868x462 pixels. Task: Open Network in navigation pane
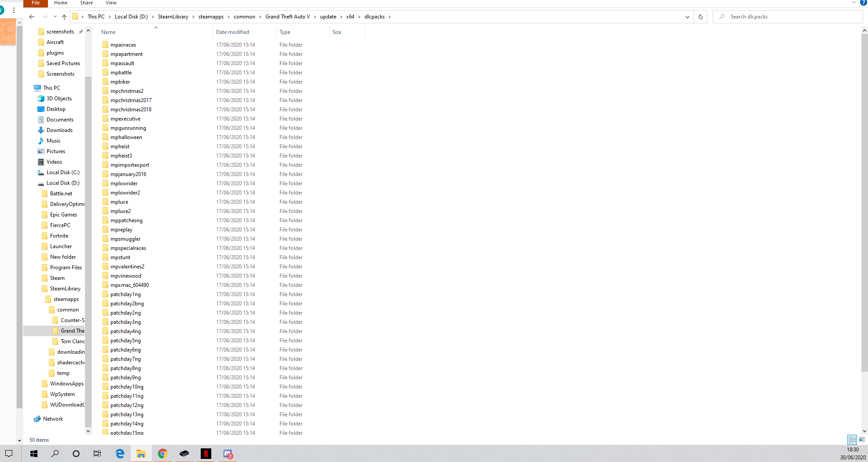53,419
